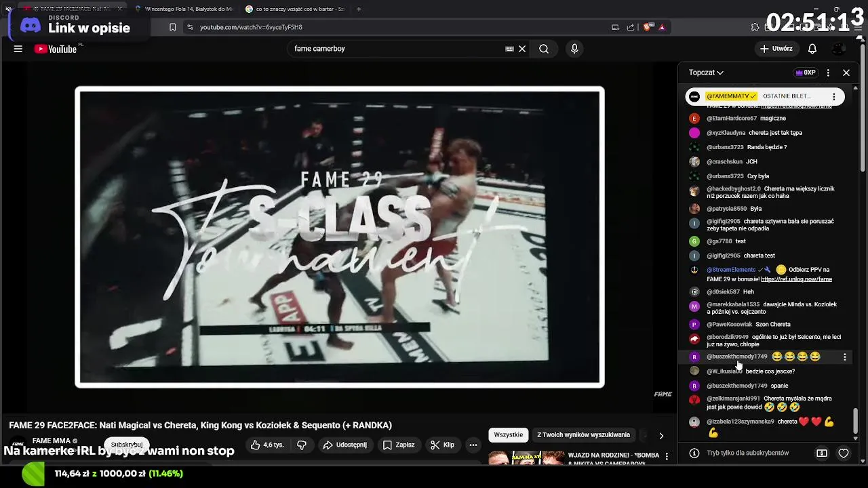Select 'Z Twoich wyników wyszukiwania' chip
The image size is (868, 488).
(x=584, y=435)
